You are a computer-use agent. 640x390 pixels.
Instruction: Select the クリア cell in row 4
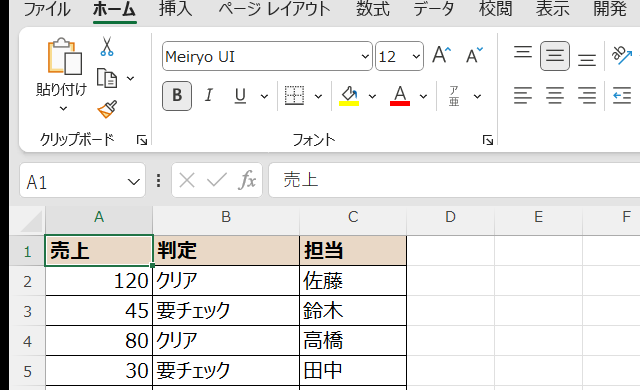[x=226, y=341]
